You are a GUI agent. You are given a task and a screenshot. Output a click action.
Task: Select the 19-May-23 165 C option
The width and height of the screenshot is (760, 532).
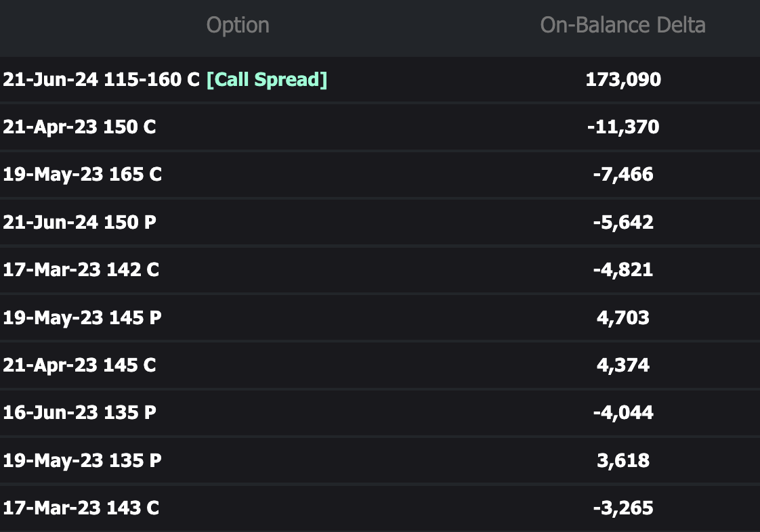point(82,175)
